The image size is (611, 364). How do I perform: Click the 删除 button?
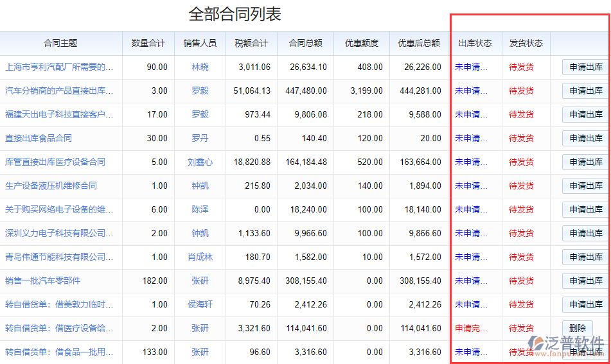click(577, 328)
